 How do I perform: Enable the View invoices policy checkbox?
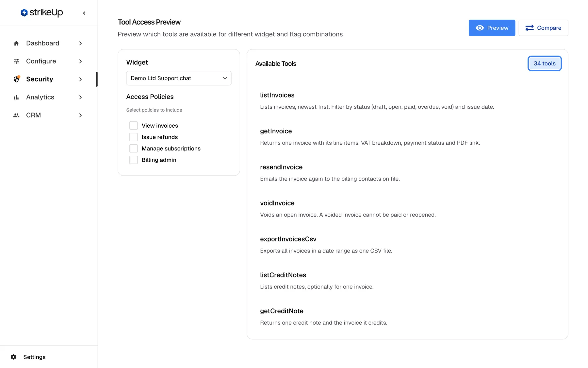coord(133,126)
